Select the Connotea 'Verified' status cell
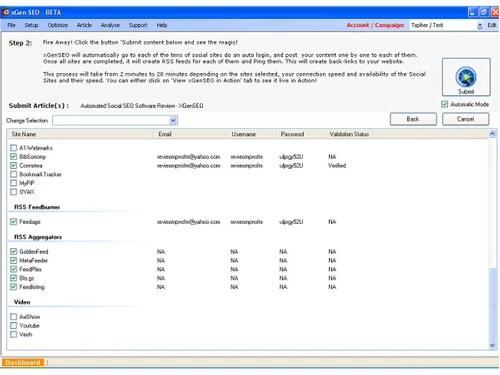This screenshot has width=500, height=375. pyautogui.click(x=337, y=165)
